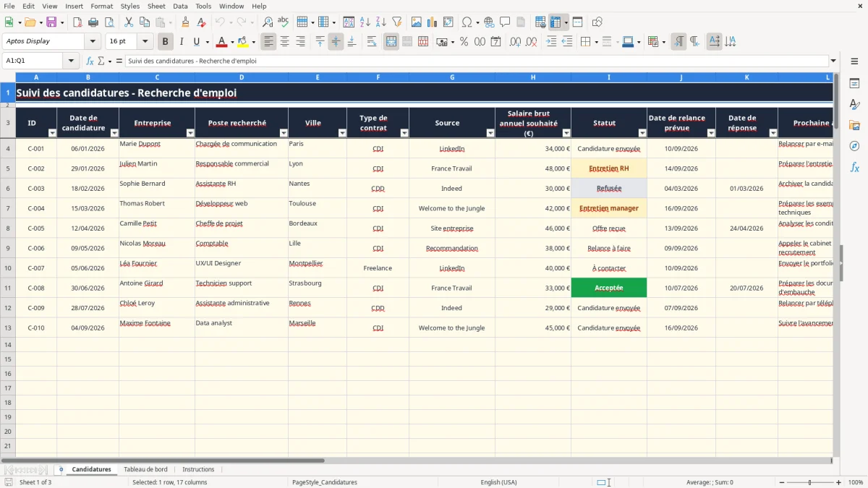868x488 pixels.
Task: Open the Export as PDF tool
Action: [77, 22]
